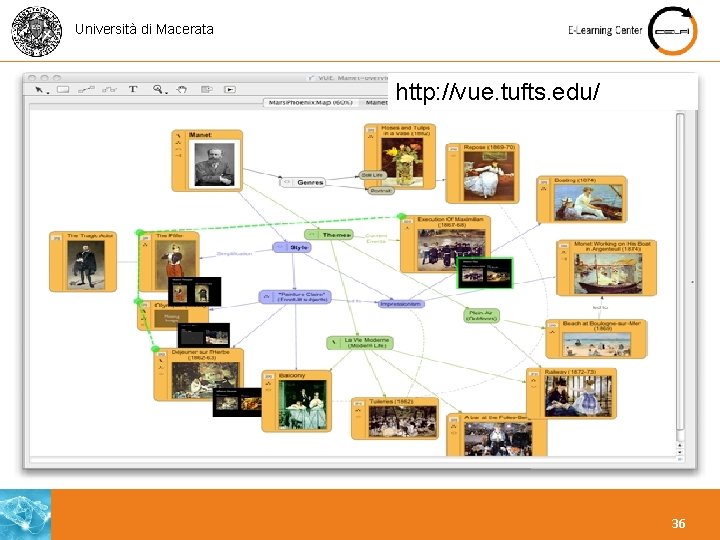Click the Style blue concept node
The height and width of the screenshot is (540, 720).
click(292, 248)
